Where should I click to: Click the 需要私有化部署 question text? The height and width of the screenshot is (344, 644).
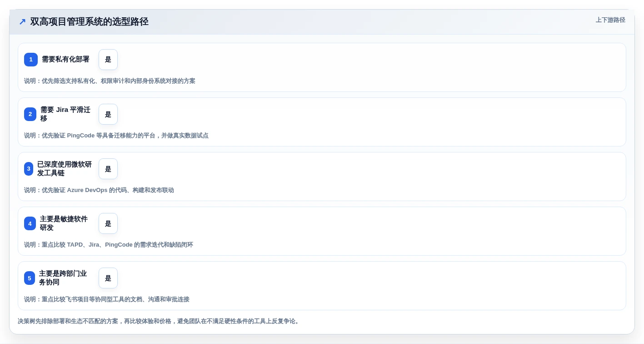tap(65, 59)
